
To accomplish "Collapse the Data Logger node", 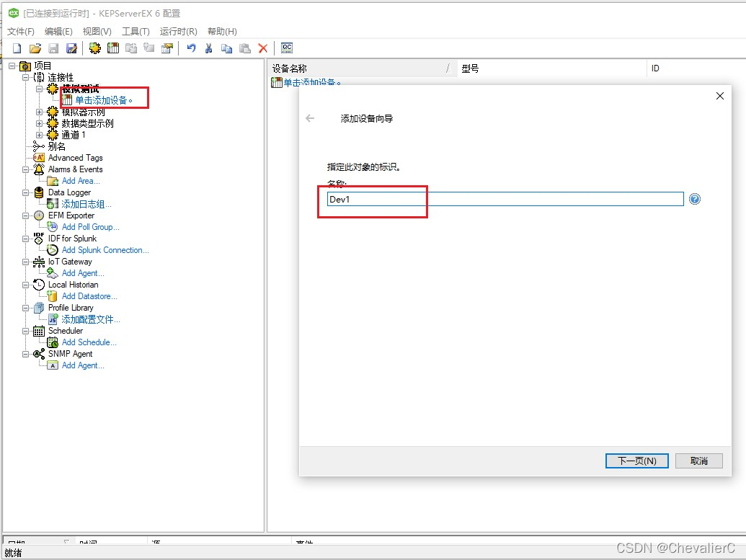I will tap(26, 192).
